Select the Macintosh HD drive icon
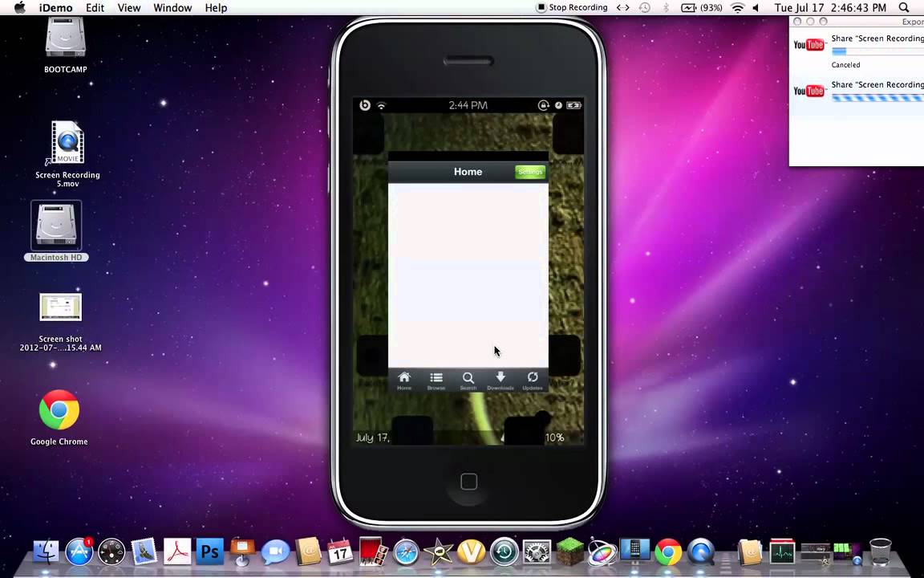The height and width of the screenshot is (578, 924). 57,231
